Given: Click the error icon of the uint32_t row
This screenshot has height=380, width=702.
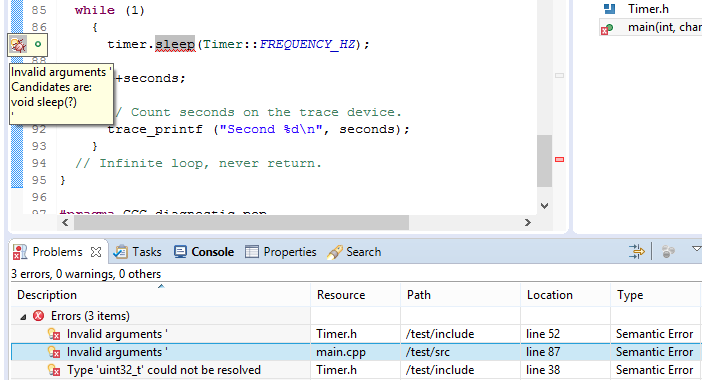Looking at the screenshot, I should 54,370.
